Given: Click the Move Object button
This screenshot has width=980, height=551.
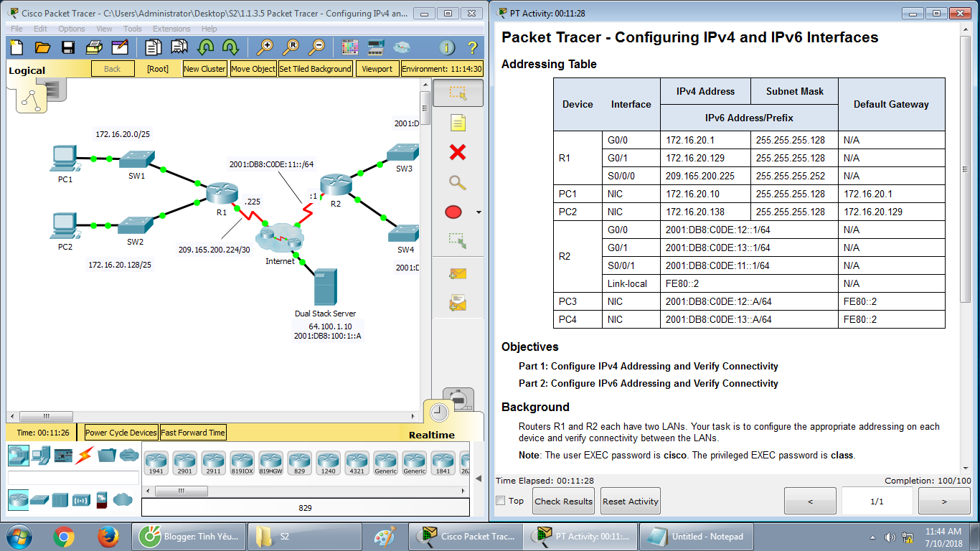Looking at the screenshot, I should pos(253,69).
